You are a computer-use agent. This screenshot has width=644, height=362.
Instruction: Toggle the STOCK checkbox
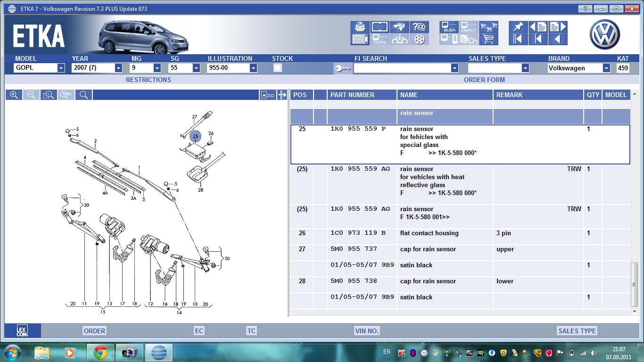(x=278, y=68)
